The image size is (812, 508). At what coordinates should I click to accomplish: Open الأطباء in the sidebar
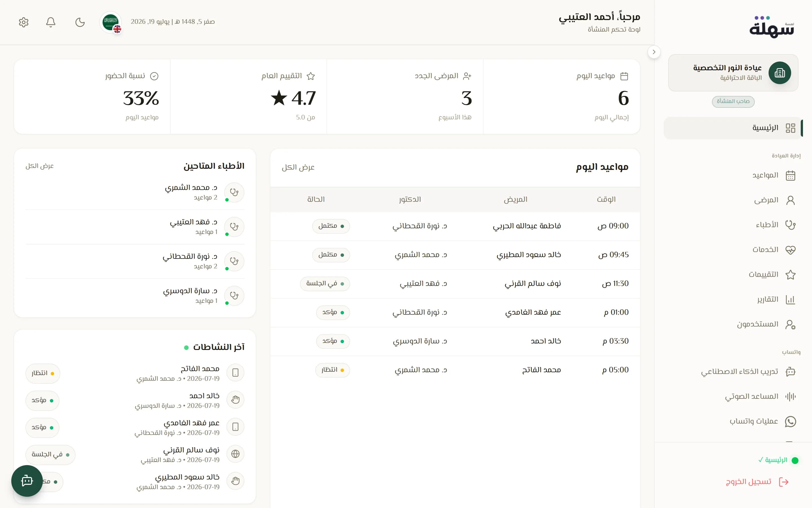(733, 225)
